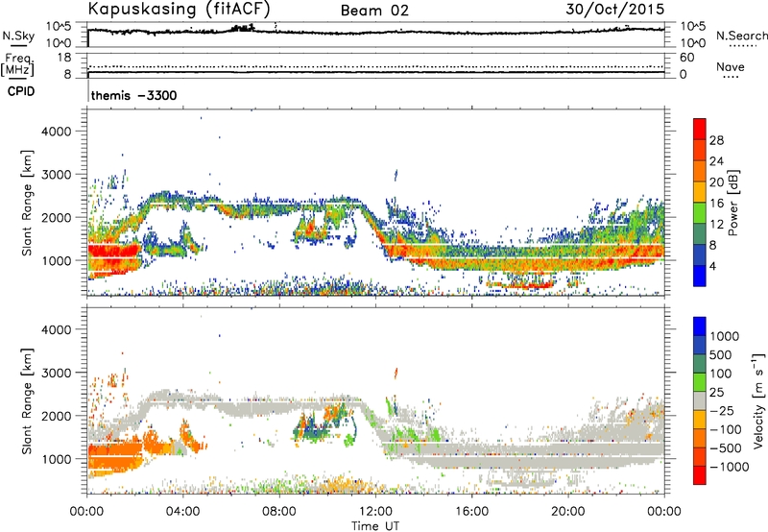Pick the red bottom segment of Velocity colorbar
Viewport: 768px width, 532px height.
700,475
